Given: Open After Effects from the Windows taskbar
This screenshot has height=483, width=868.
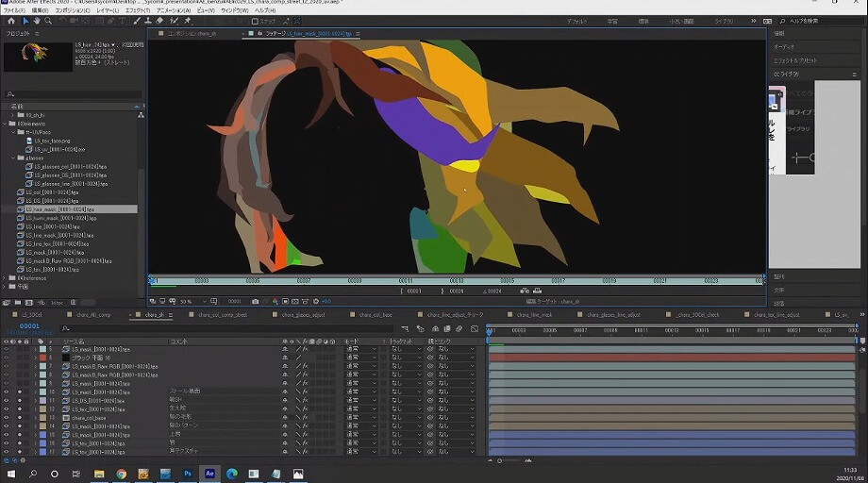Looking at the screenshot, I should coord(209,474).
